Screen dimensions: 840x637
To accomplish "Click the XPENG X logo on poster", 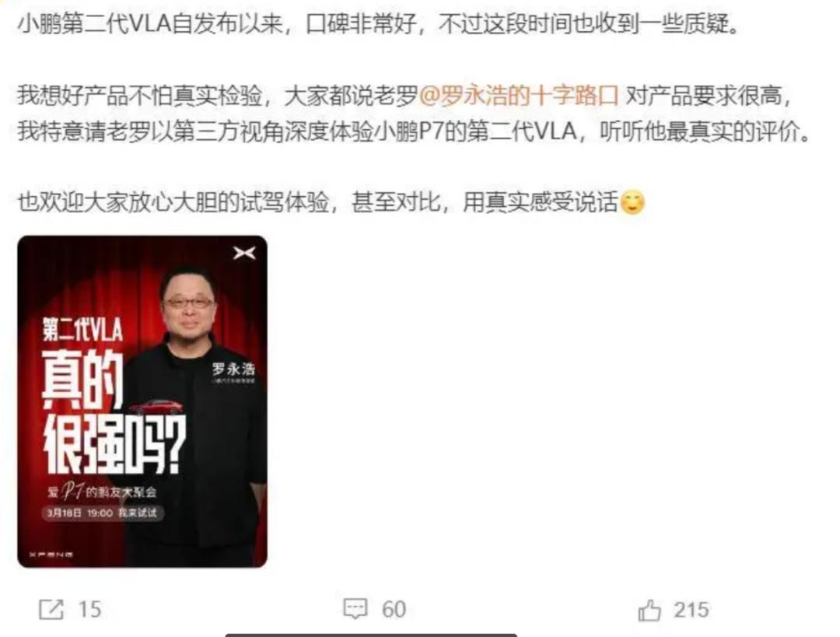I will click(244, 253).
